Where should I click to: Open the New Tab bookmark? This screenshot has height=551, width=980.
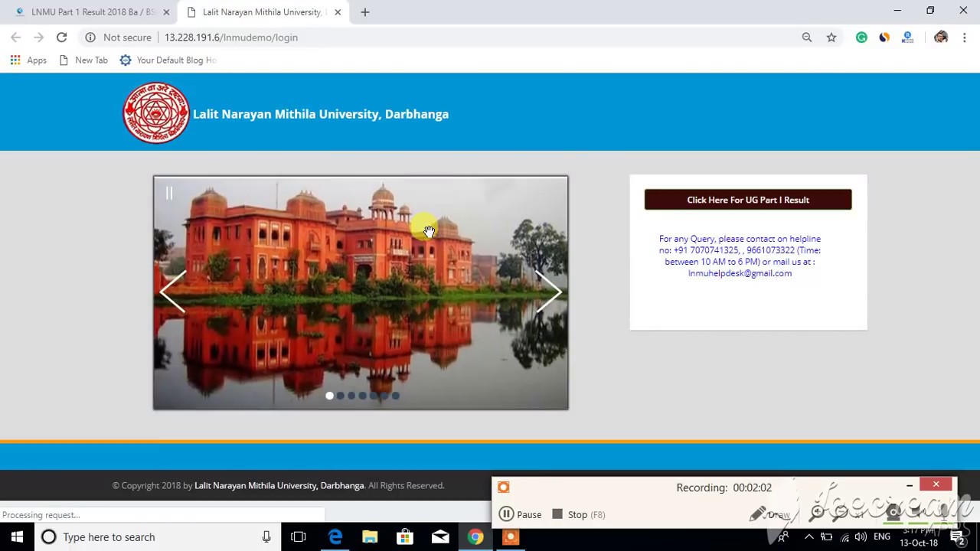click(x=83, y=60)
